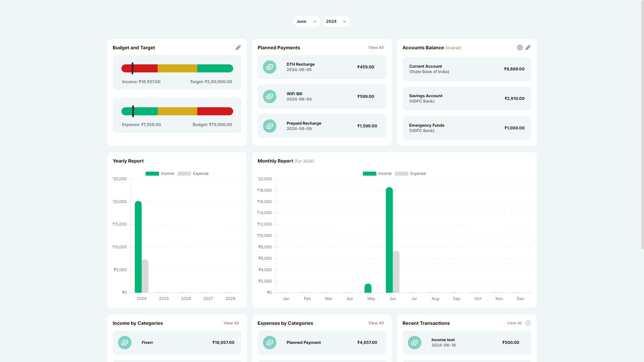Click the 2024-06-16 transaction date
Screen dimensions: 644x362
[443, 345]
